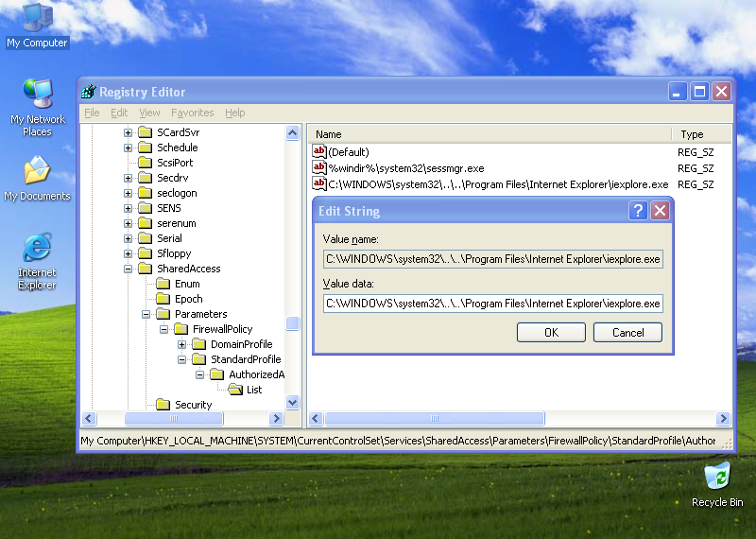Viewport: 756px width, 539px height.
Task: Select the seclogon folder icon
Action: (146, 193)
